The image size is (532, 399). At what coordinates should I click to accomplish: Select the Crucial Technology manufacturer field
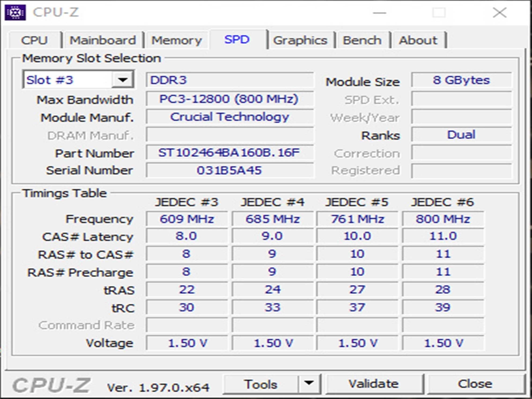(x=230, y=117)
